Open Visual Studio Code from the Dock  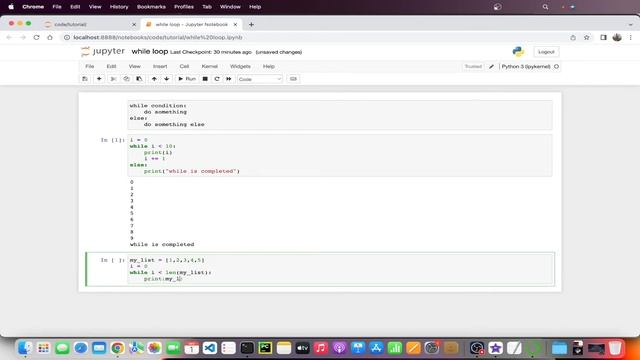[x=210, y=348]
